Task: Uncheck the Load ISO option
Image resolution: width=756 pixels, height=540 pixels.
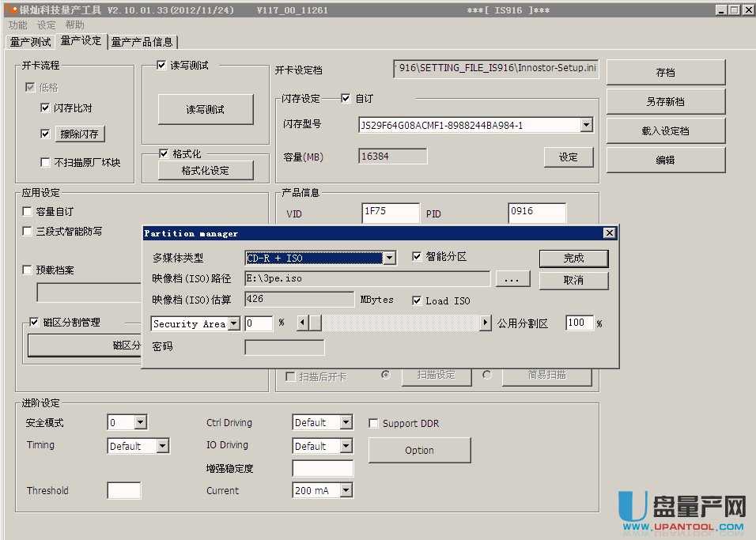Action: (418, 300)
